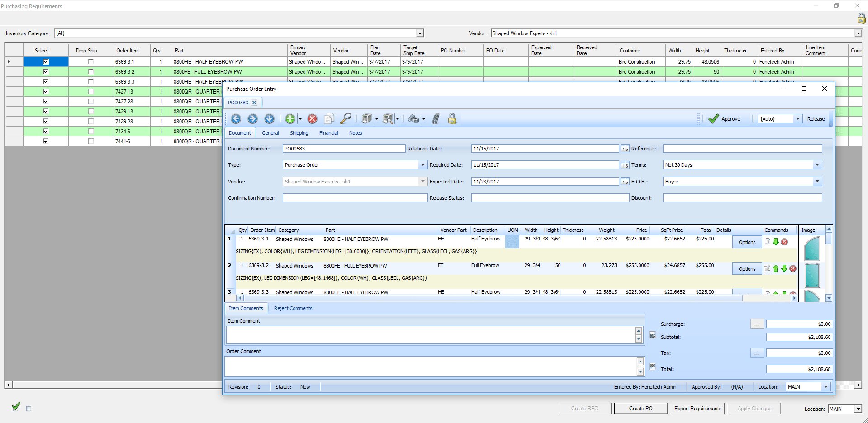Image resolution: width=868 pixels, height=423 pixels.
Task: Click the Confirmation Number input field
Action: click(355, 198)
